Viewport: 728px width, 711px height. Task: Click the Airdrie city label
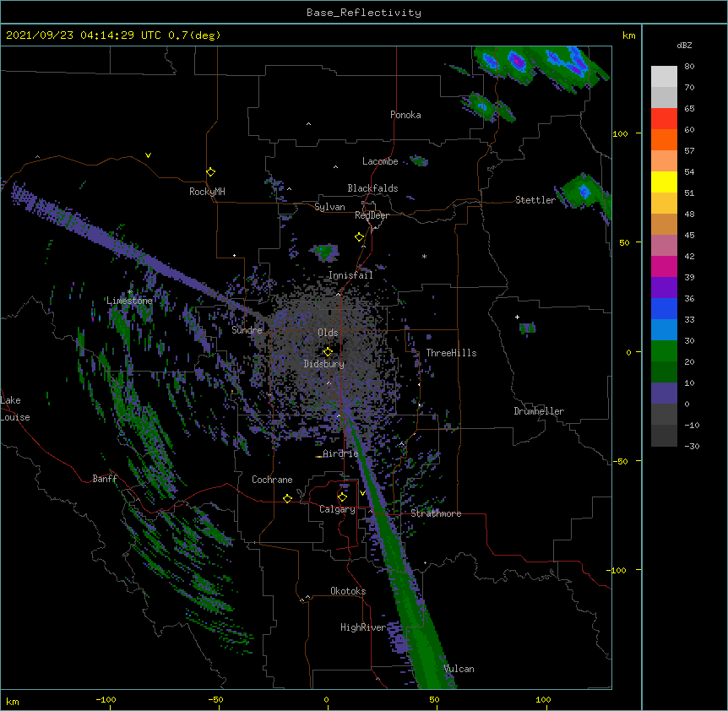coord(340,453)
